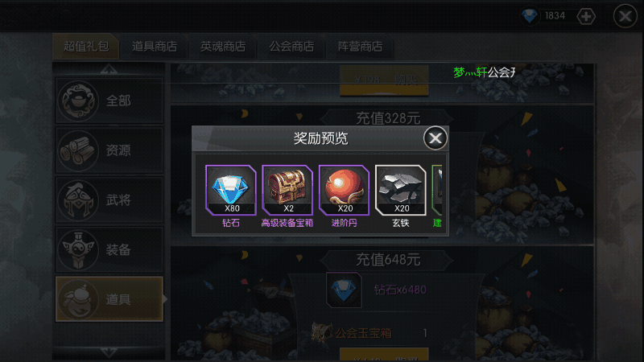The height and width of the screenshot is (362, 644).
Task: Expand the category list with the down arrow
Action: coord(109,352)
